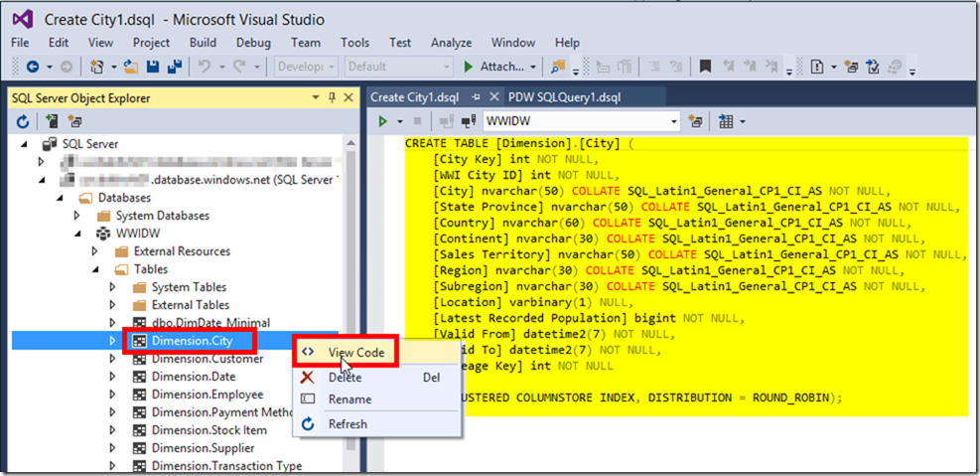Select the Dimension.Date table
Screen dimensions: 980x476
coord(194,378)
